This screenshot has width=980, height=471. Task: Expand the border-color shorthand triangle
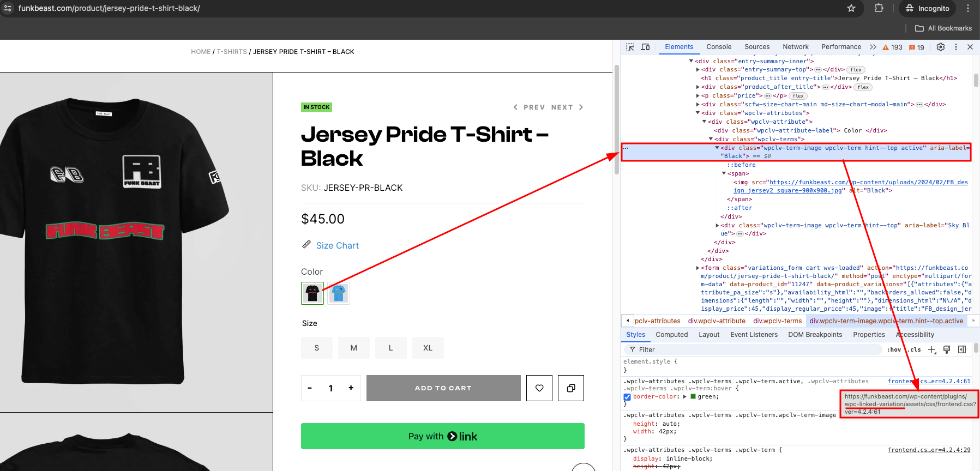[x=685, y=397]
